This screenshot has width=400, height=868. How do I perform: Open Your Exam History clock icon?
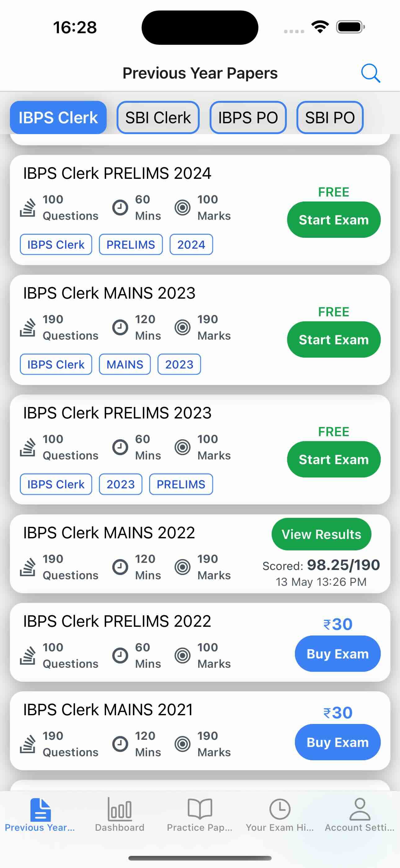tap(279, 809)
